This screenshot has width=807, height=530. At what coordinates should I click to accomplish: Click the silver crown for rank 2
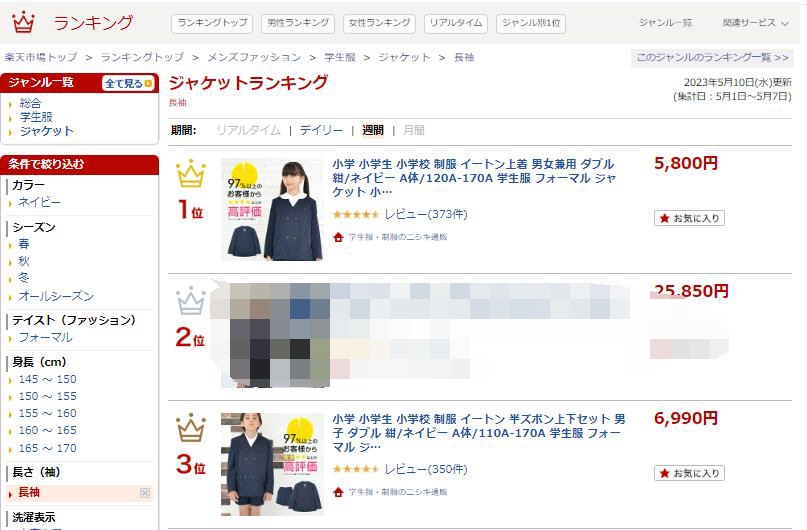coord(190,301)
